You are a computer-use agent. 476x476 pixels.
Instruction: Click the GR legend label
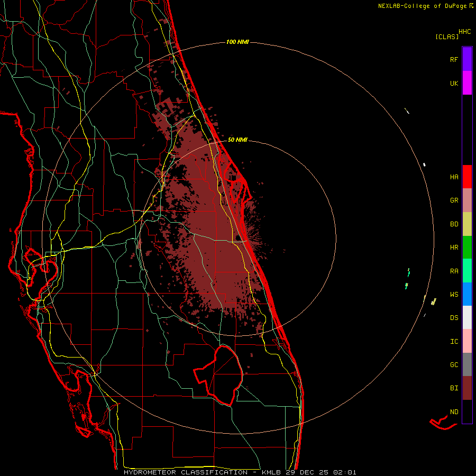454,200
